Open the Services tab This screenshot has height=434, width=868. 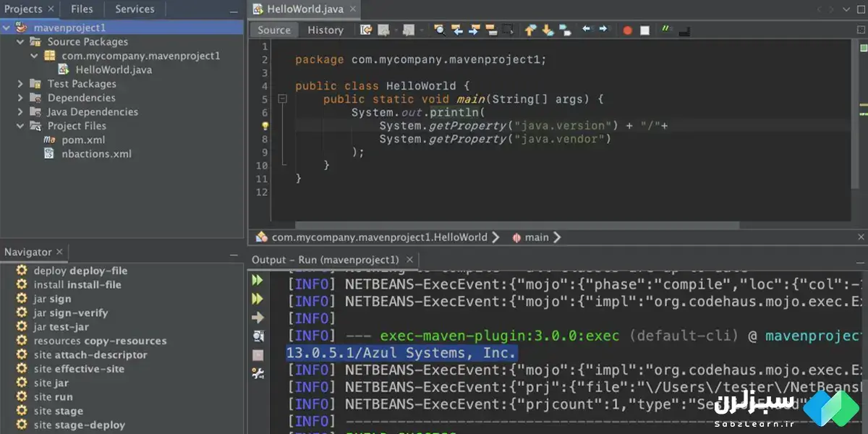pyautogui.click(x=135, y=9)
